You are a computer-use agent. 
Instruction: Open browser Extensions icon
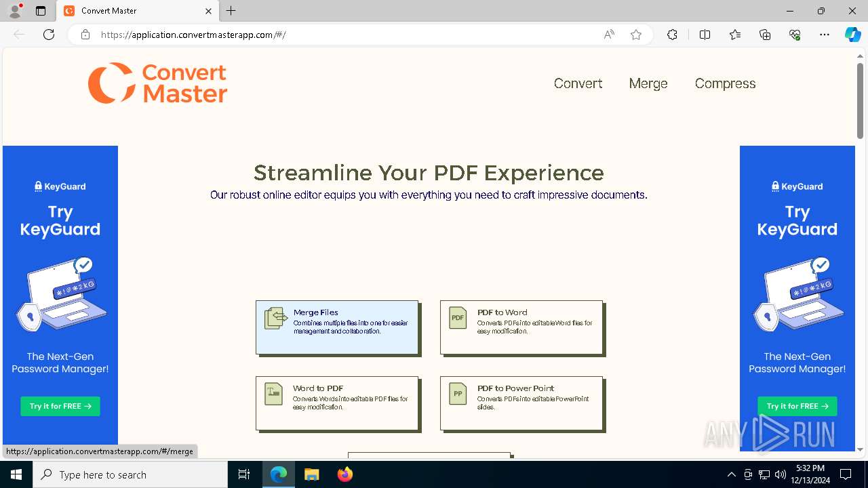[x=672, y=35]
